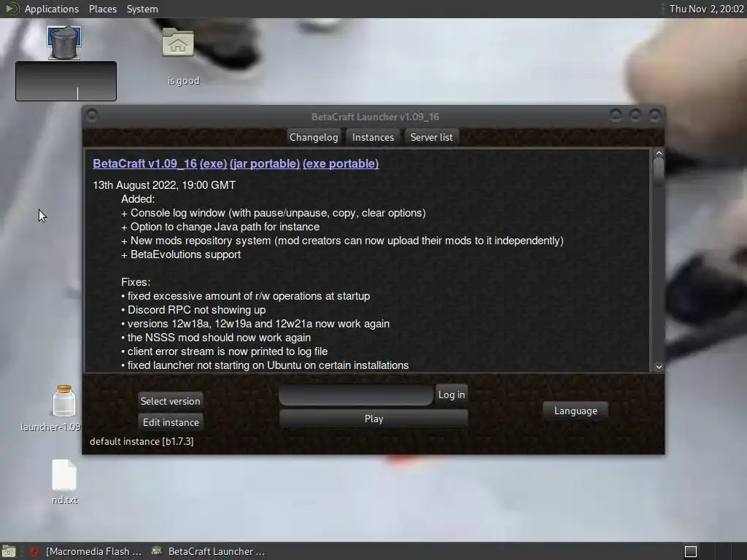Click the changelog scrollbar up arrow
The height and width of the screenshot is (560, 747).
pyautogui.click(x=659, y=153)
